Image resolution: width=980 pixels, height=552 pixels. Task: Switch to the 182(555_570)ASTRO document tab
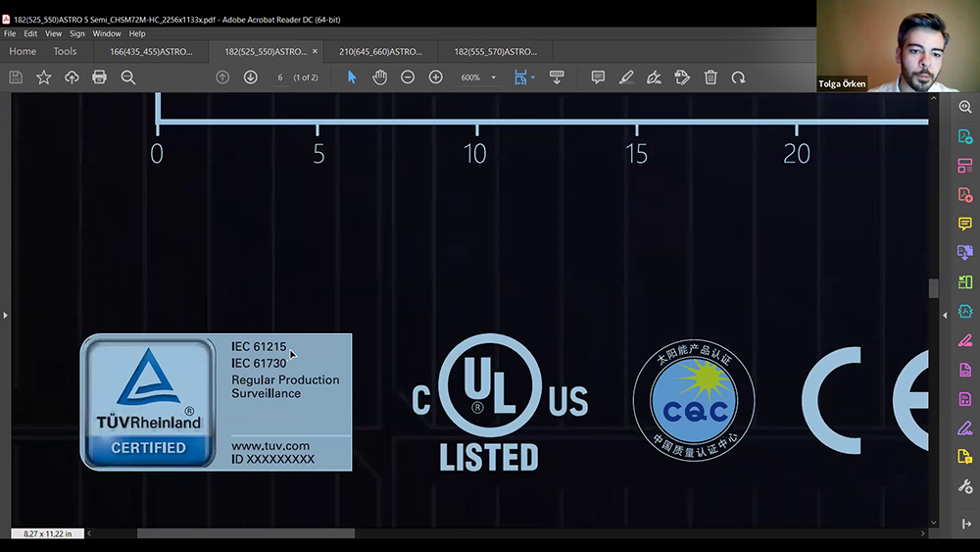496,51
